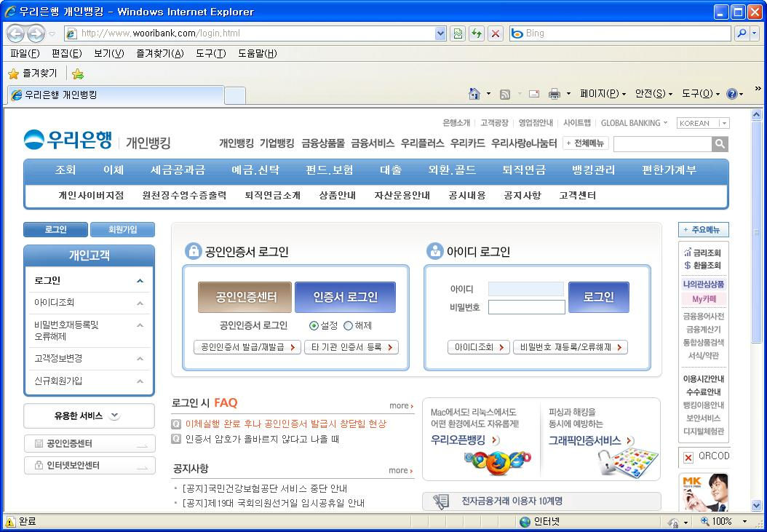Viewport: 767px width, 532px height.
Task: Select the 이체 main navigation tab
Action: click(x=114, y=170)
